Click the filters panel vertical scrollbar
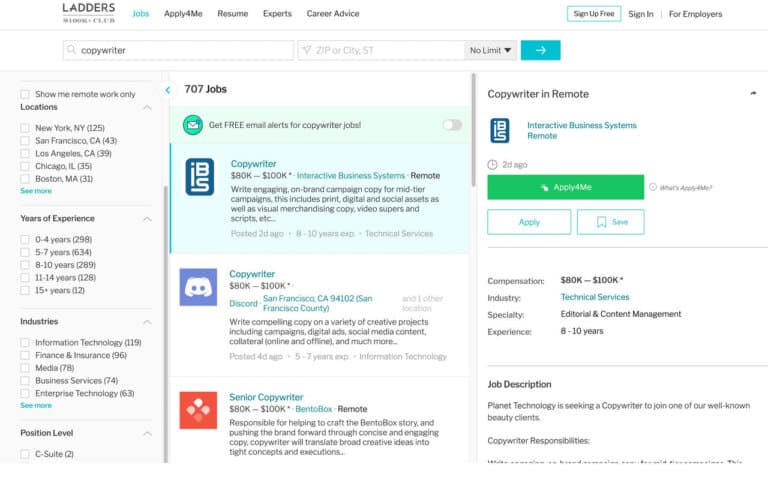Viewport: 768px width, 480px height. [x=166, y=323]
